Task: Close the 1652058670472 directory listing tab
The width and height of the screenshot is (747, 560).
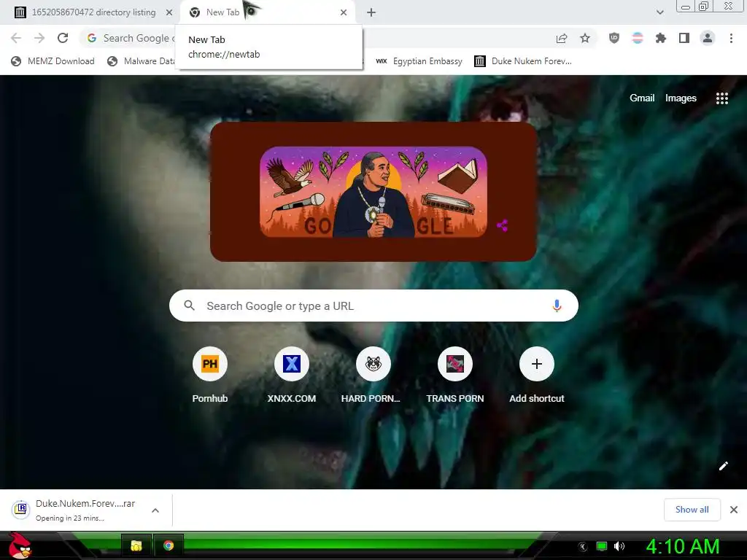Action: pyautogui.click(x=169, y=12)
